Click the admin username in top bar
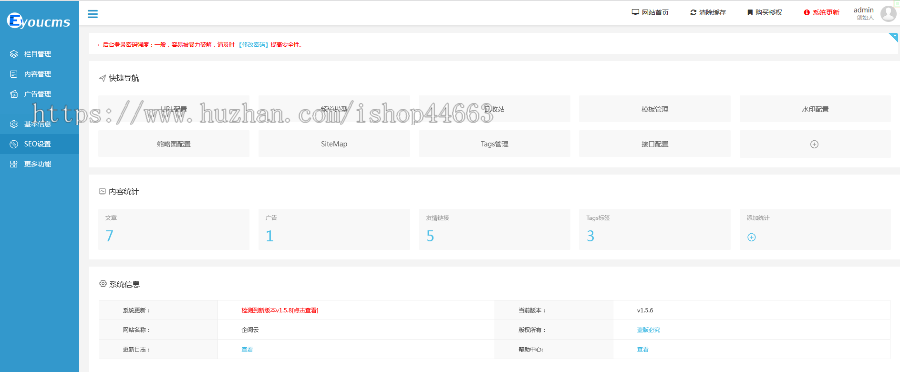Image resolution: width=900 pixels, height=372 pixels. coord(863,10)
